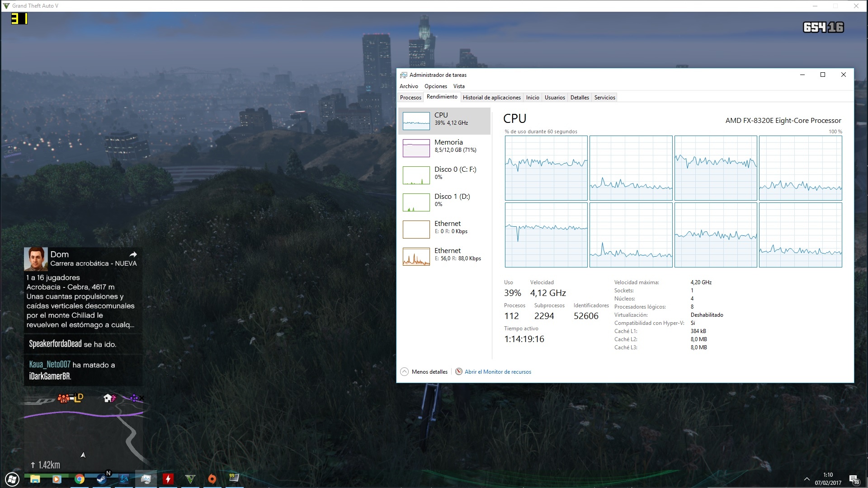Image resolution: width=868 pixels, height=488 pixels.
Task: Open Origin from the taskbar
Action: (x=212, y=479)
